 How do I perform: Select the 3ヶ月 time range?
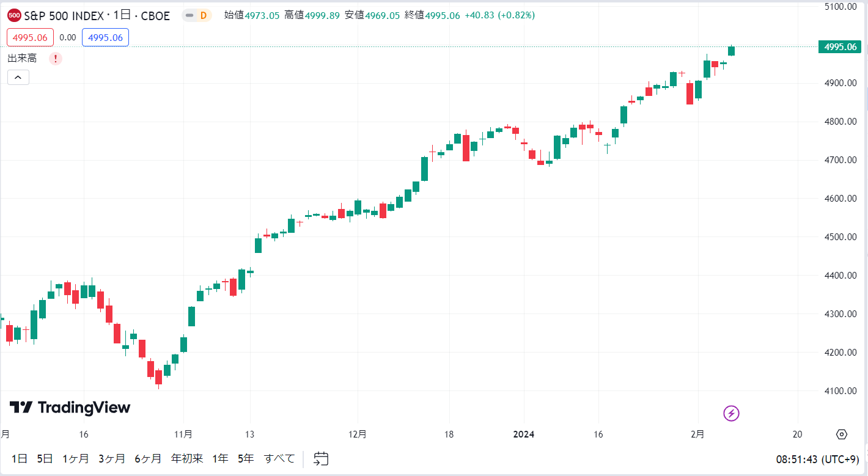[x=112, y=458]
